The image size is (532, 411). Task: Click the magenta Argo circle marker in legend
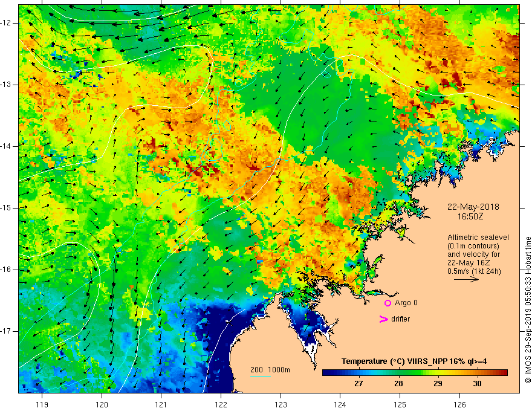pyautogui.click(x=388, y=303)
